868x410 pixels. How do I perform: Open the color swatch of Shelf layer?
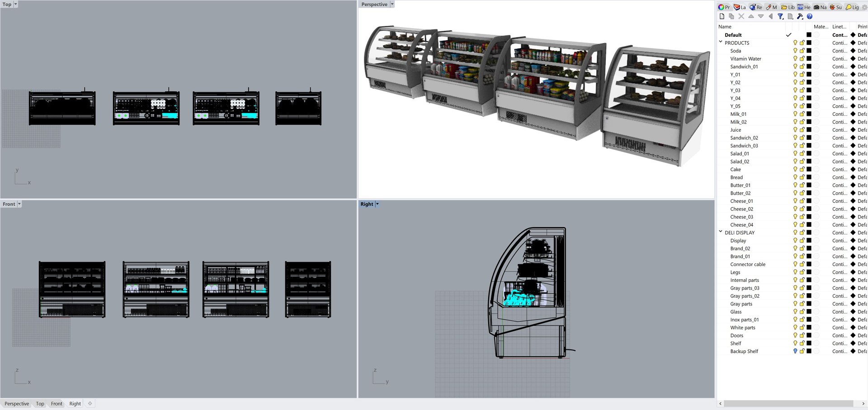[x=809, y=343]
